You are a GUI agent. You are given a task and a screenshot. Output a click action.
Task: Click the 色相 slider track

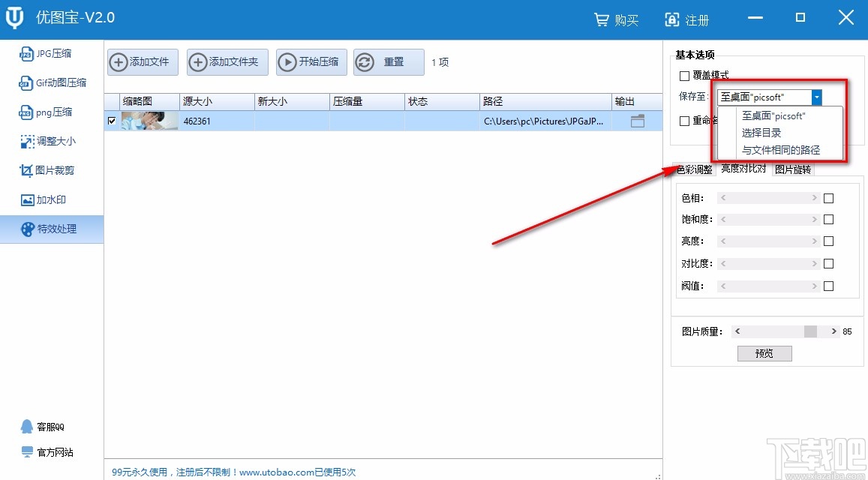[x=768, y=198]
